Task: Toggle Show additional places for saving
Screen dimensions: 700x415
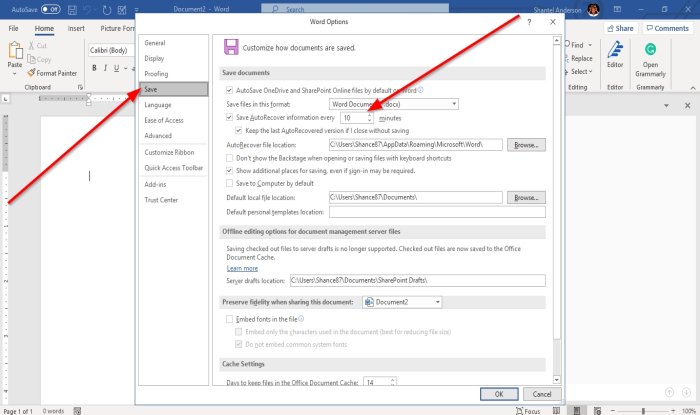Action: [x=229, y=170]
